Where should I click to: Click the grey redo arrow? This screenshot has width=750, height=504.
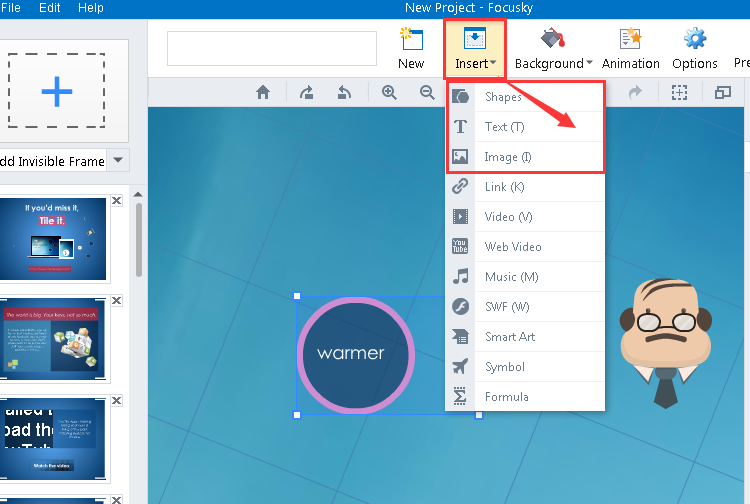point(635,92)
